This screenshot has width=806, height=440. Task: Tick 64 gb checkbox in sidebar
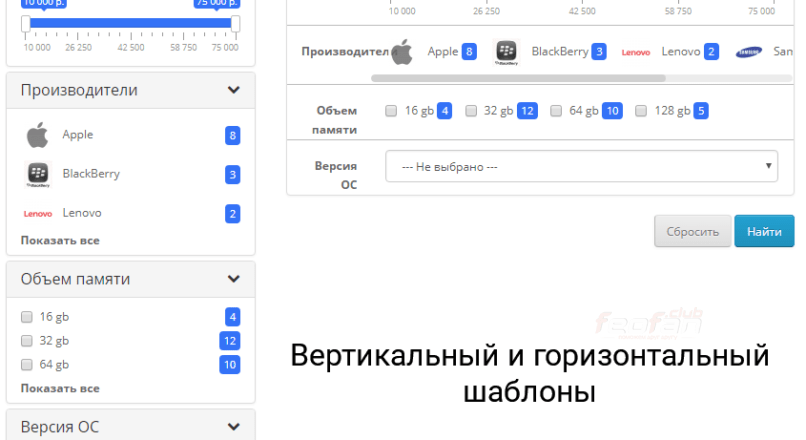(27, 365)
